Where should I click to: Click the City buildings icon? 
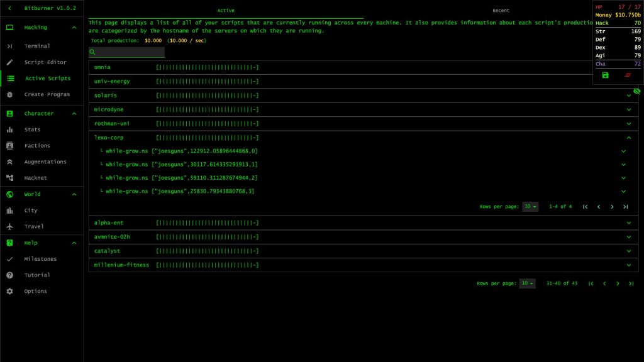point(9,210)
